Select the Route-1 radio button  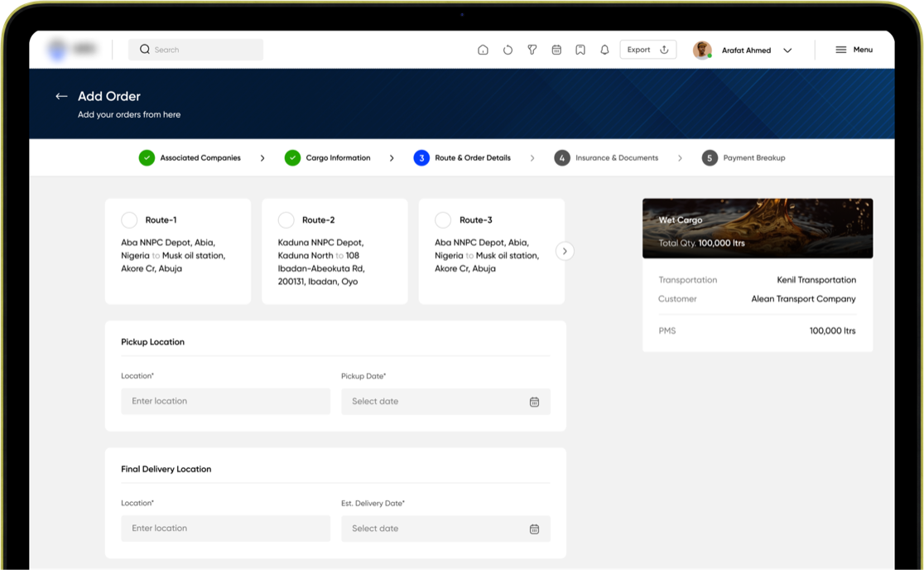point(129,220)
